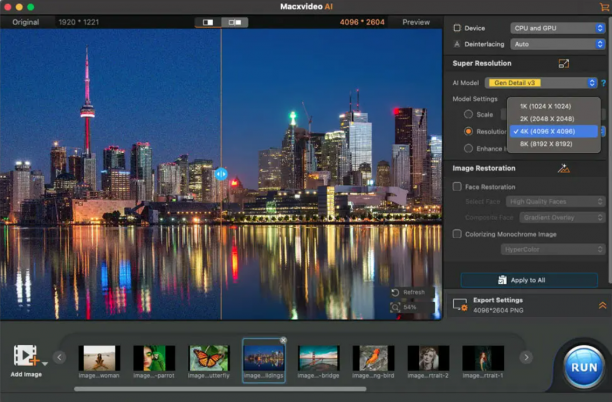Select the butterfly image thumbnail
This screenshot has height=402, width=612.
[209, 358]
